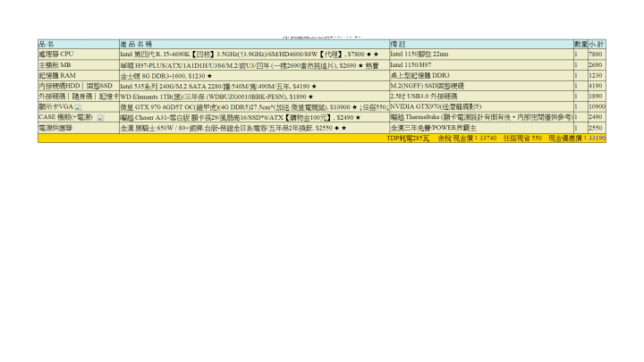Click the 任搭現省 550 discount text

pos(522,139)
